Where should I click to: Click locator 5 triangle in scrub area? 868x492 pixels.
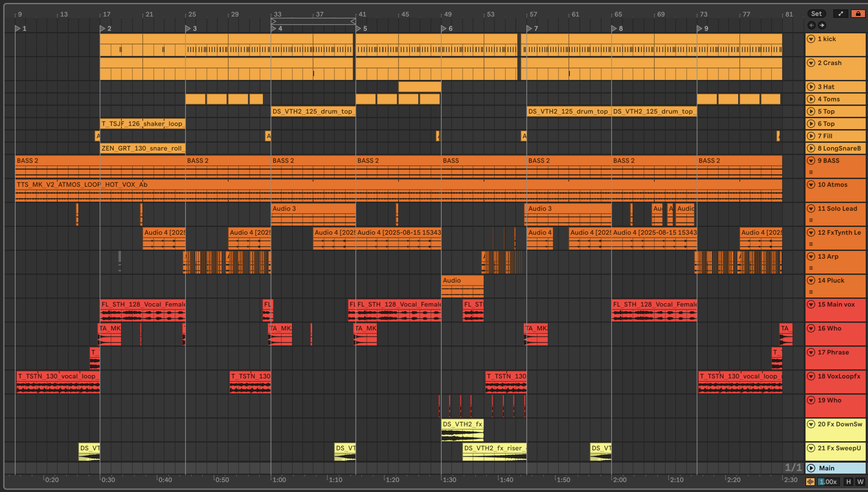click(x=358, y=28)
